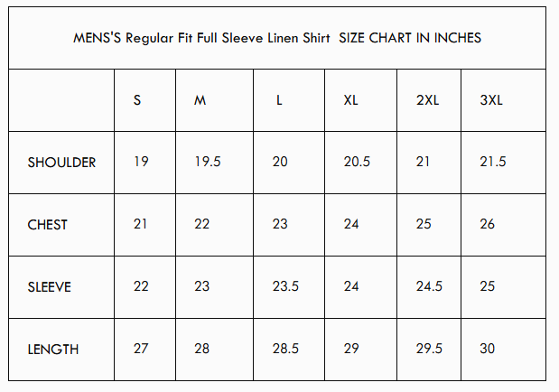Click the L size column header
This screenshot has width=559, height=392.
279,100
